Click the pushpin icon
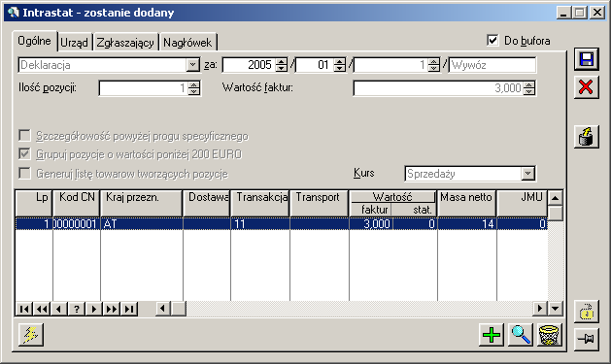The image size is (611, 364). pyautogui.click(x=587, y=339)
